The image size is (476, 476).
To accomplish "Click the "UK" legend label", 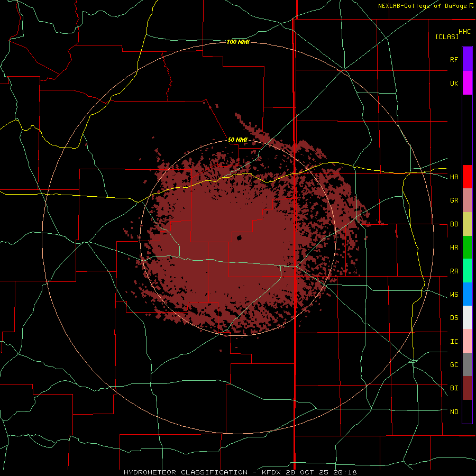I will pyautogui.click(x=454, y=83).
